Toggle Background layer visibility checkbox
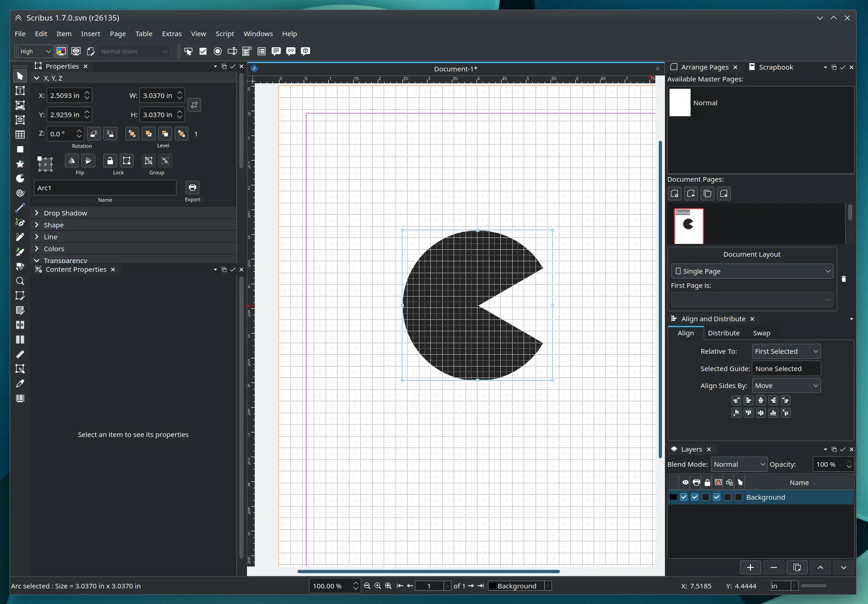The image size is (868, 604). tap(684, 497)
